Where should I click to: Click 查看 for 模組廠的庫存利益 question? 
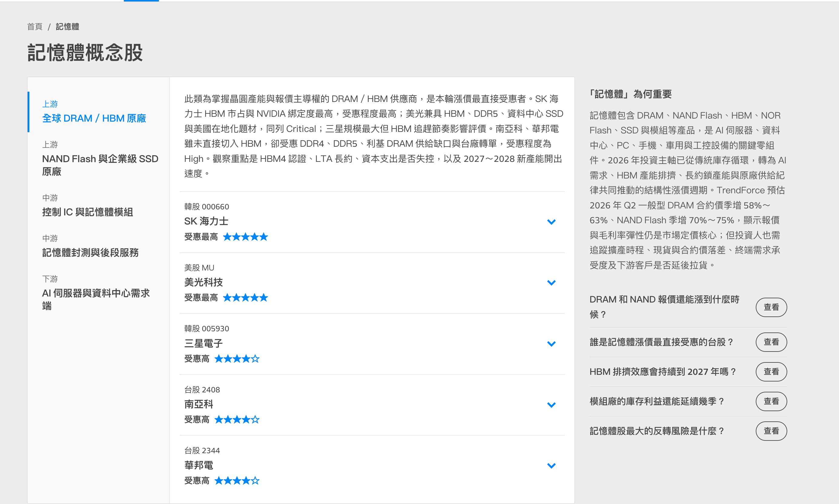pos(771,401)
